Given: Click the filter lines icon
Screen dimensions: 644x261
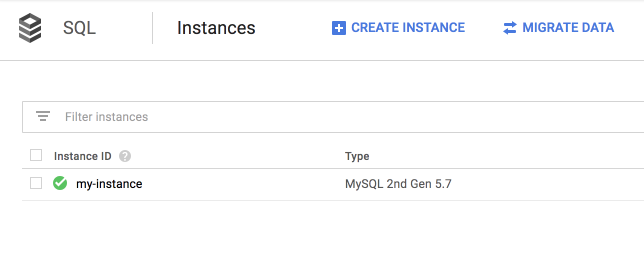Looking at the screenshot, I should [43, 116].
